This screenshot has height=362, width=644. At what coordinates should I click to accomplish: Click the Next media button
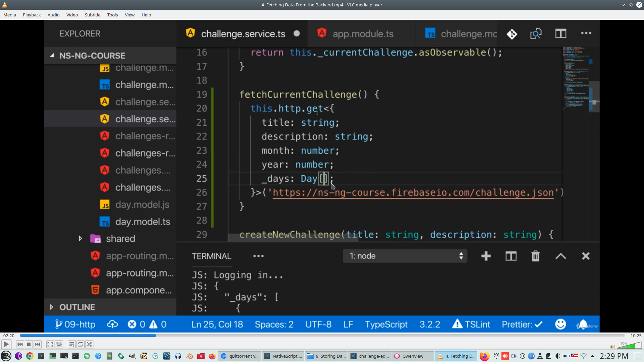38,344
